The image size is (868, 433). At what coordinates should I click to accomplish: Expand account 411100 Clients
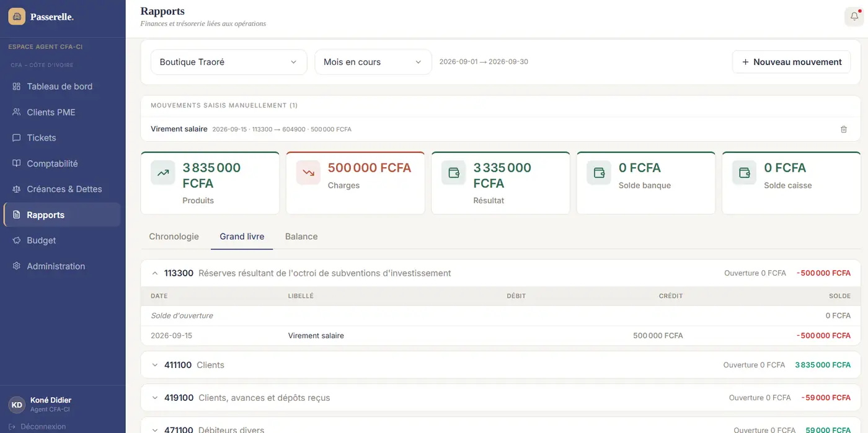click(500, 365)
